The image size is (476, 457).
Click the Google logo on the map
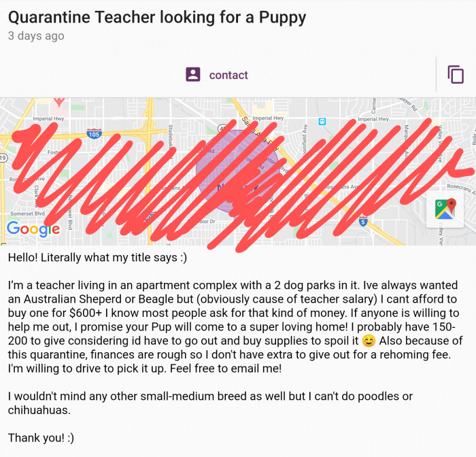coord(33,229)
